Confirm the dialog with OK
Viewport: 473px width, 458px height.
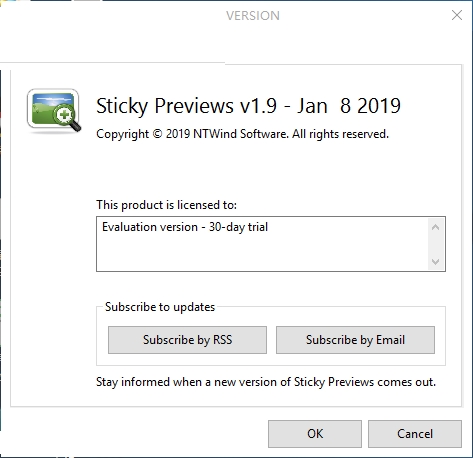pos(315,434)
